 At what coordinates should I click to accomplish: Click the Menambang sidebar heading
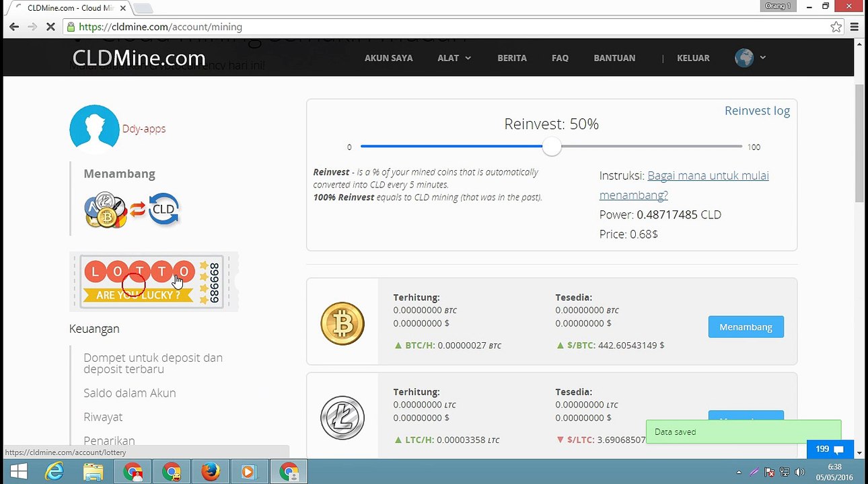(119, 174)
